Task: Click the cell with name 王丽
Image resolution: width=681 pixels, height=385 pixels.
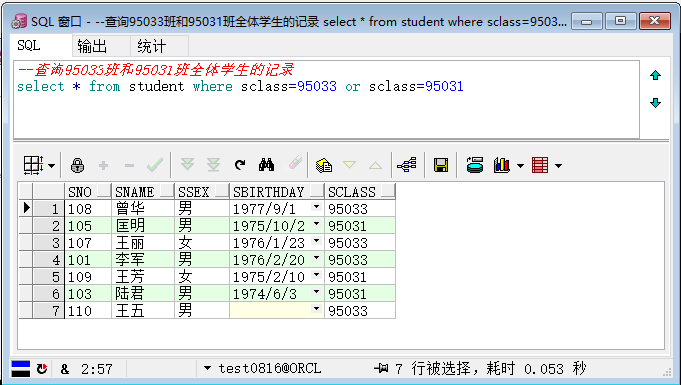Action: (x=143, y=242)
